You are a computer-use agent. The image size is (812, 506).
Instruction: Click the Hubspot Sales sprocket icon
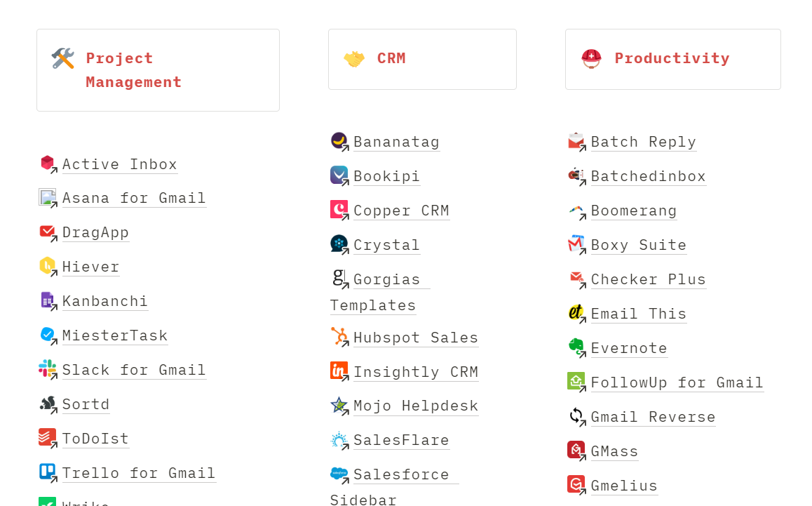pyautogui.click(x=338, y=336)
